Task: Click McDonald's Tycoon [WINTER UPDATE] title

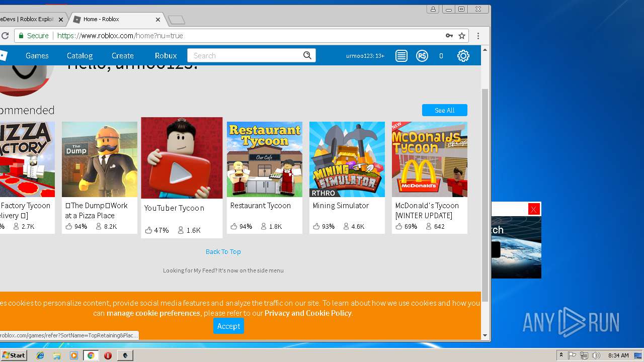Action: [427, 210]
